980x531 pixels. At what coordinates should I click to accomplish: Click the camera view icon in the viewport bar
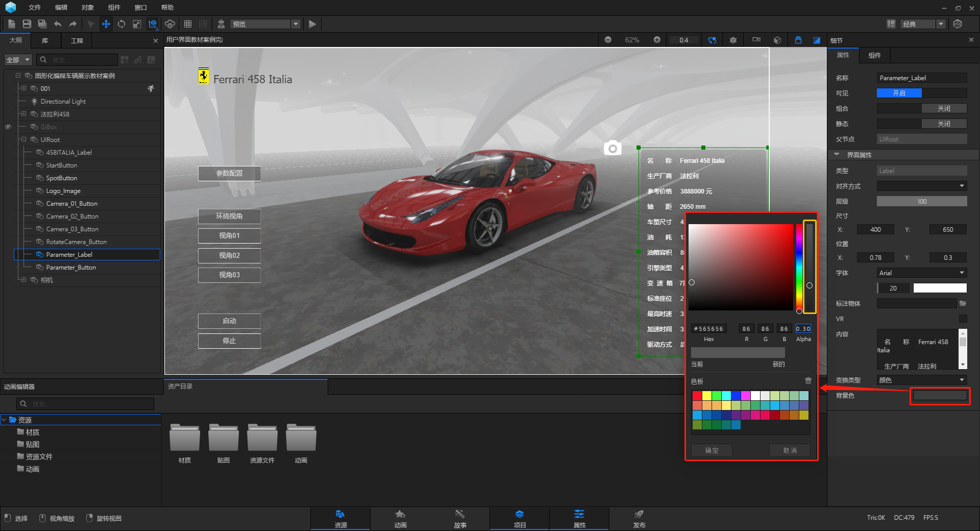coord(756,40)
